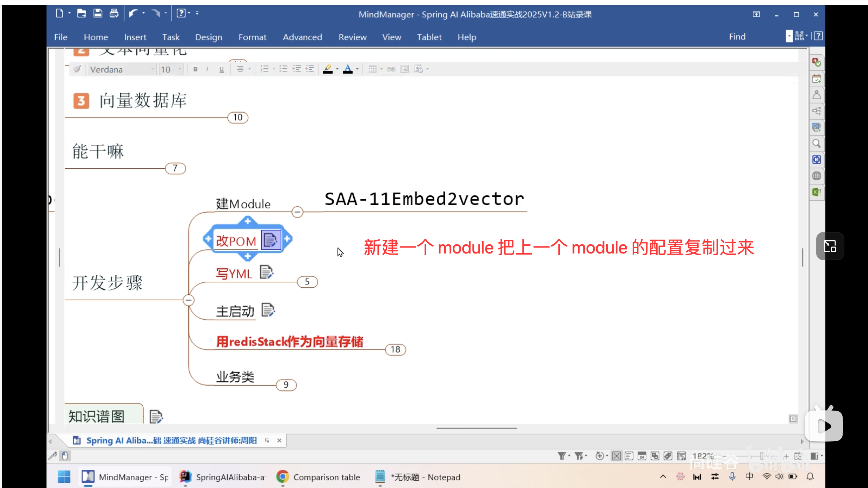Click the globe icon in the right sidebar
Image resolution: width=868 pixels, height=488 pixels.
point(817,175)
